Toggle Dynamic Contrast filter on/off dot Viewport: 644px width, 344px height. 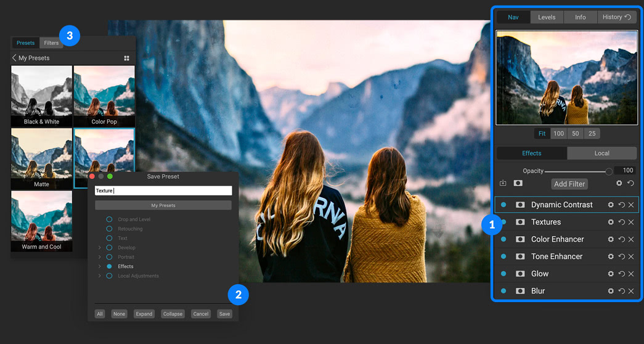tap(503, 205)
